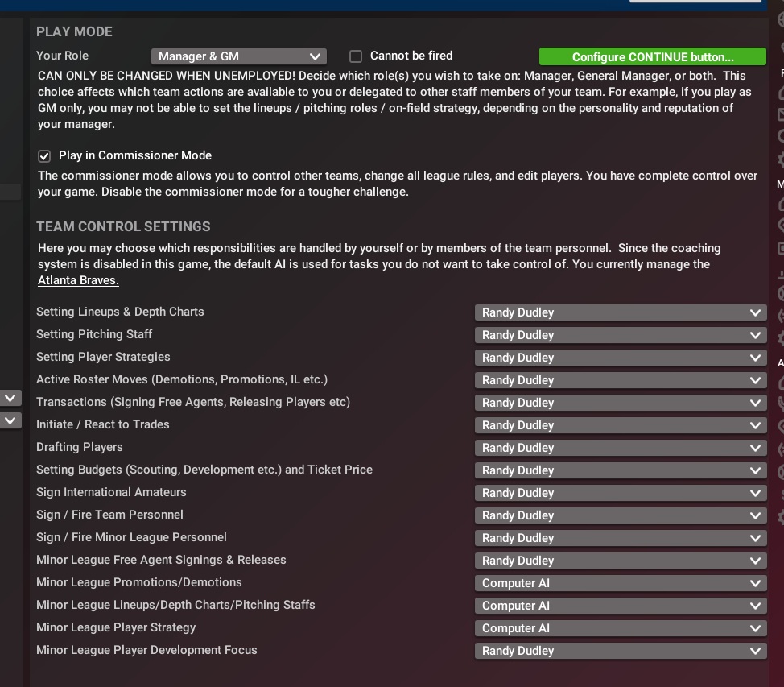Viewport: 784px width, 687px height.
Task: Expand Sign / Fire Team Personnel dropdown
Action: coord(620,515)
